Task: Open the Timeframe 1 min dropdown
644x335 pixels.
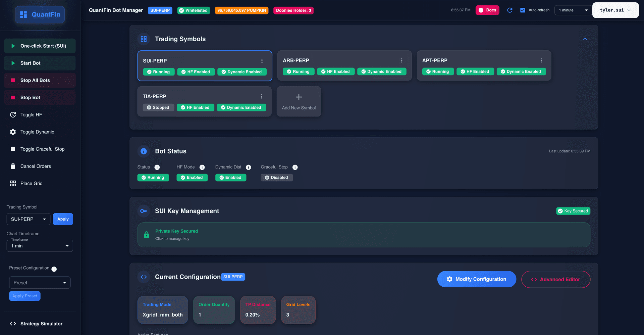Action: click(x=40, y=246)
